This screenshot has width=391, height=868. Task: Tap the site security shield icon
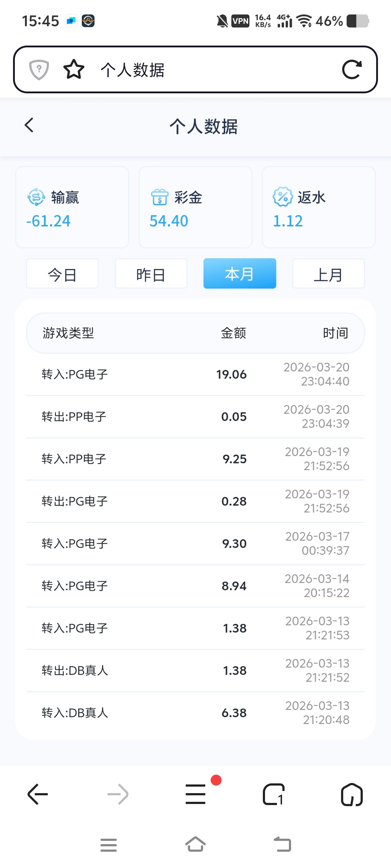pyautogui.click(x=39, y=69)
